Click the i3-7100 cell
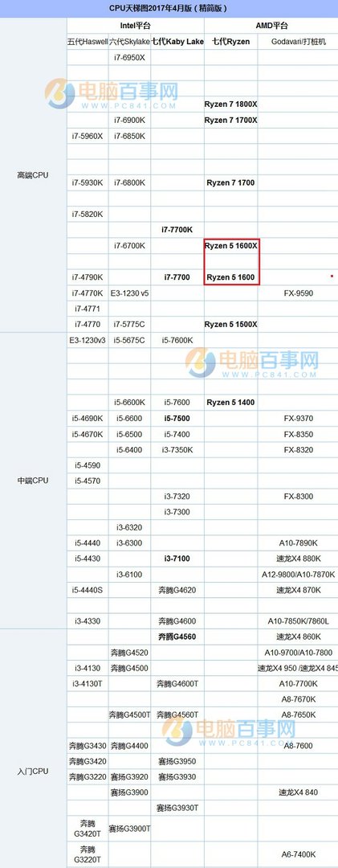Screen dimensions: 338x868 pyautogui.click(x=177, y=559)
